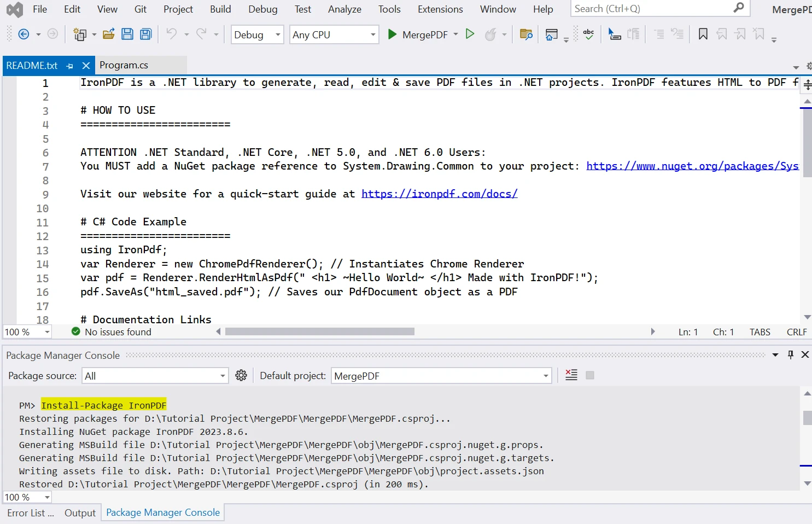Start debugging MergePDF with green play button
This screenshot has height=524, width=812.
(x=392, y=34)
